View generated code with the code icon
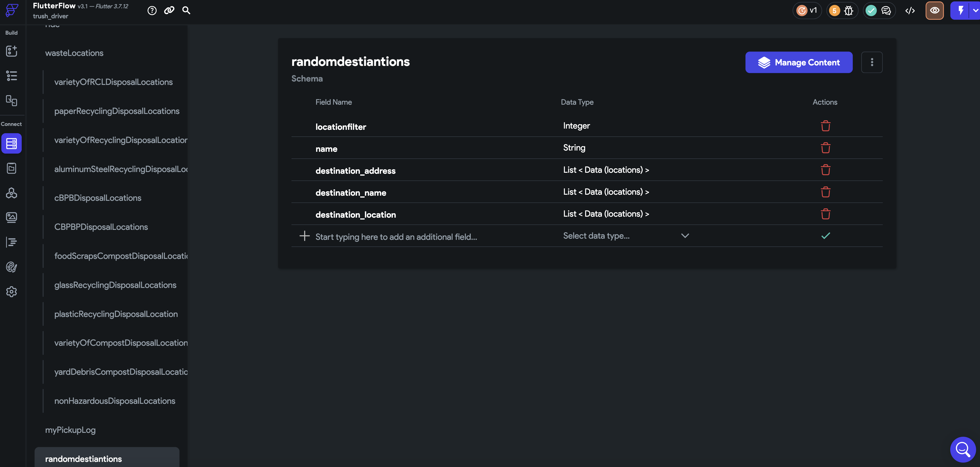 pyautogui.click(x=910, y=10)
